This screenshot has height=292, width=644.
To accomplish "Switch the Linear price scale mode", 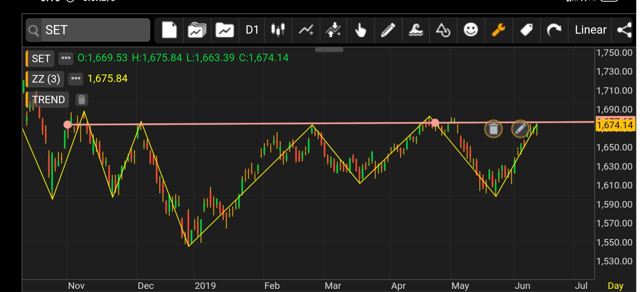I will click(x=590, y=30).
